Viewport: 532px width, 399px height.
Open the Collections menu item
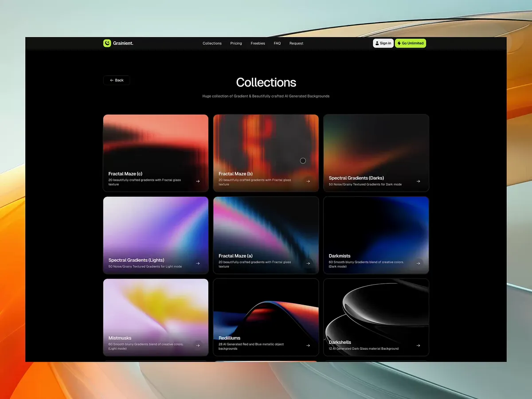(212, 43)
